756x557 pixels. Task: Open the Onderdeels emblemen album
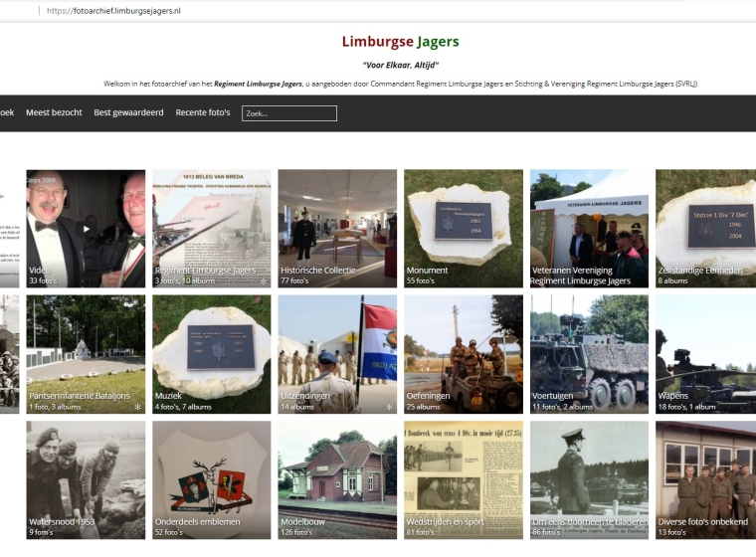tap(212, 480)
